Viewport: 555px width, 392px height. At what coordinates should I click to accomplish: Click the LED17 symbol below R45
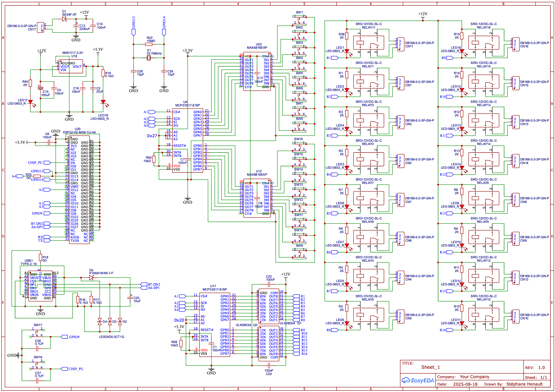pyautogui.click(x=30, y=102)
